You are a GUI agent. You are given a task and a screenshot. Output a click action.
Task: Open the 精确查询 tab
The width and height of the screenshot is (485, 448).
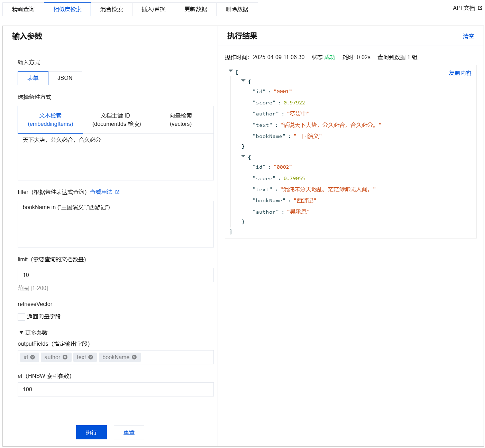click(x=23, y=9)
